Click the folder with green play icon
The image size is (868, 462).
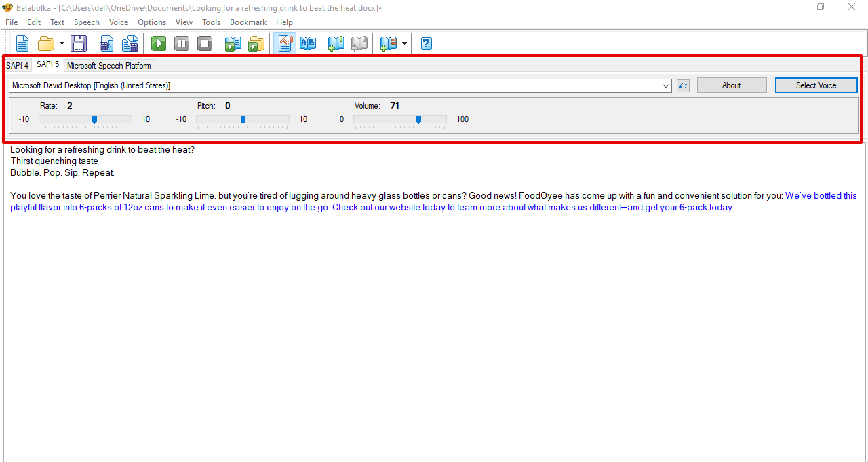point(256,43)
